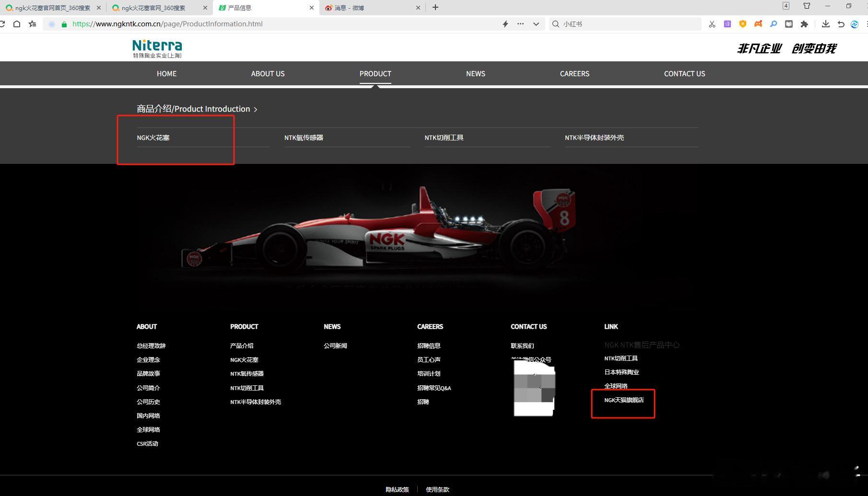This screenshot has width=868, height=496.
Task: Open the orange game controller icon
Action: pos(758,24)
